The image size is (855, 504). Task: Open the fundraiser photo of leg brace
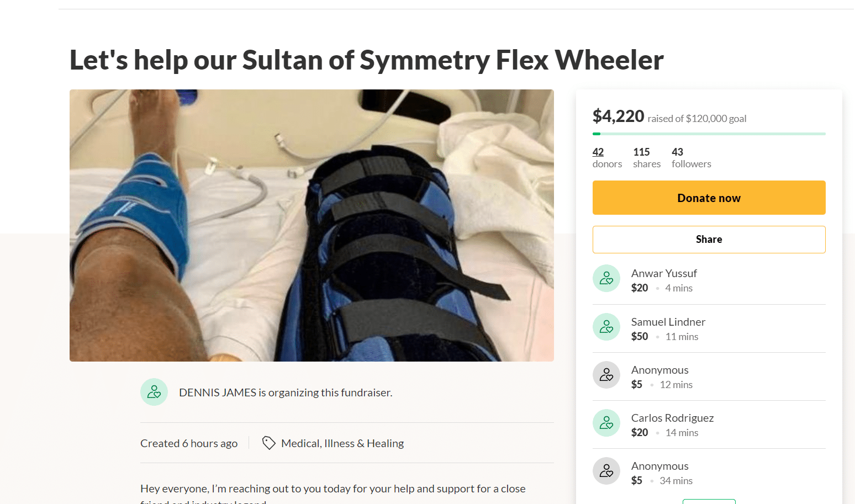(312, 225)
